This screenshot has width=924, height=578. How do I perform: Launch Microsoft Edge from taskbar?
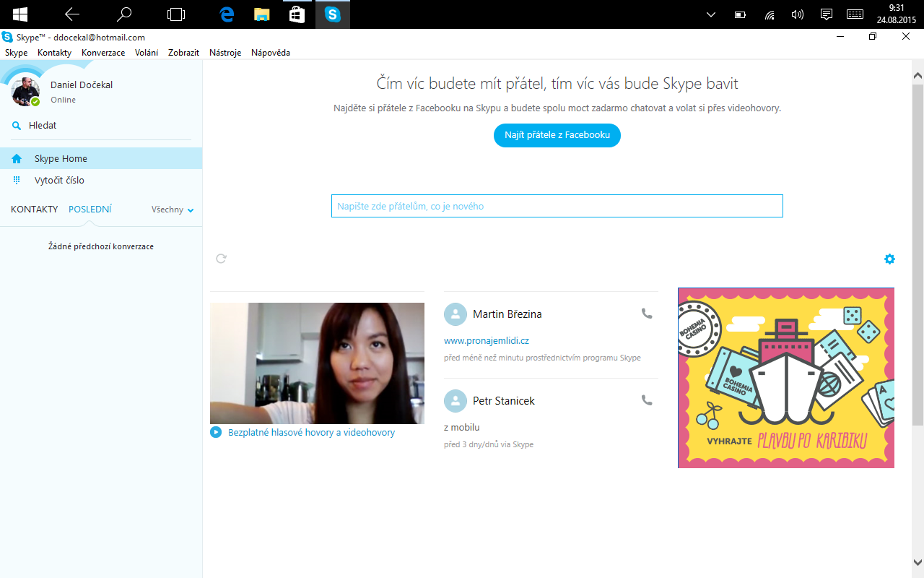coord(227,14)
